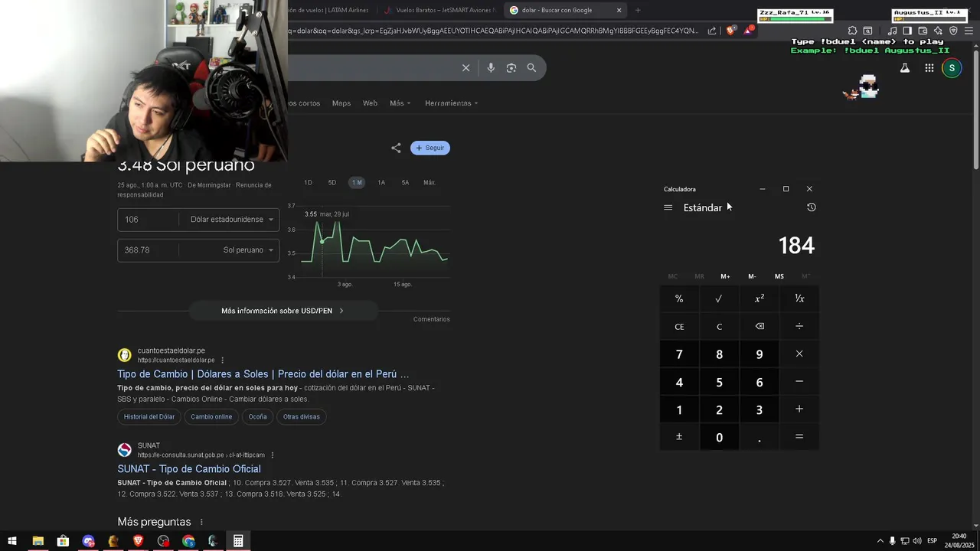Open the Brave Rewards triangle icon
The image size is (980, 551).
point(748,31)
